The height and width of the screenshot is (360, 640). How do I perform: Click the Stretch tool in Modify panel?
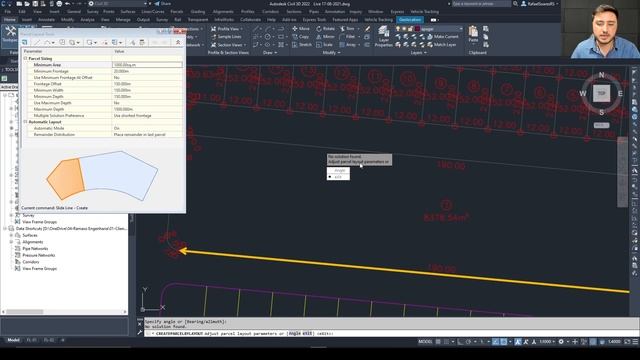tap(302, 44)
